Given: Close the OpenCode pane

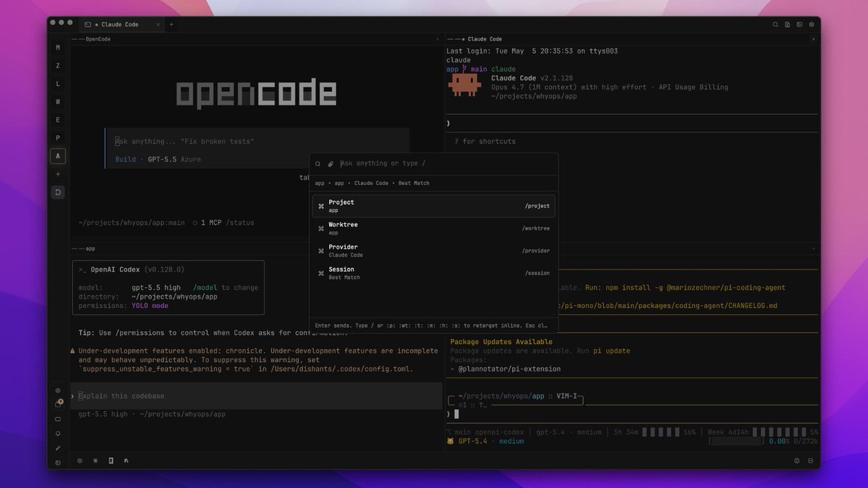Looking at the screenshot, I should pos(437,39).
